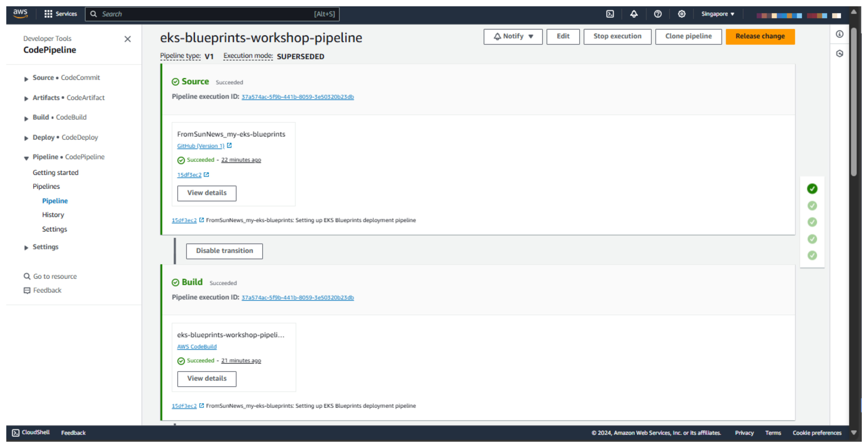The height and width of the screenshot is (448, 868).
Task: Click Go to resource
Action: coord(55,276)
